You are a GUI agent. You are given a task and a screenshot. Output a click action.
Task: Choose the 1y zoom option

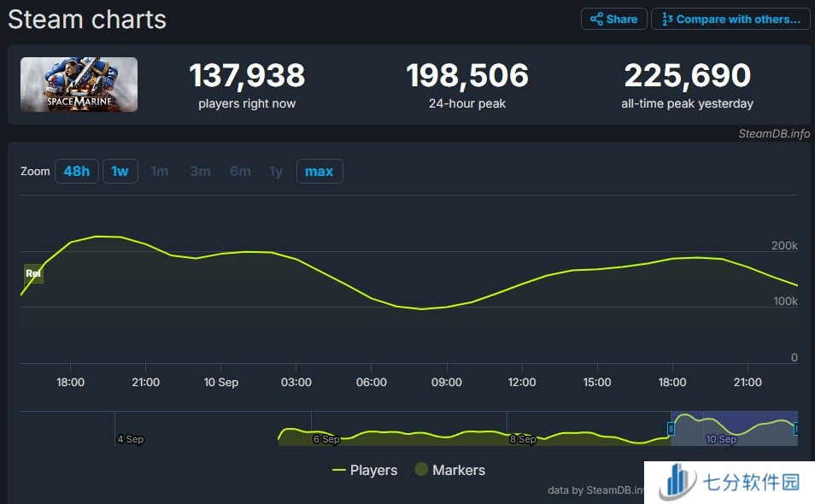tap(276, 171)
